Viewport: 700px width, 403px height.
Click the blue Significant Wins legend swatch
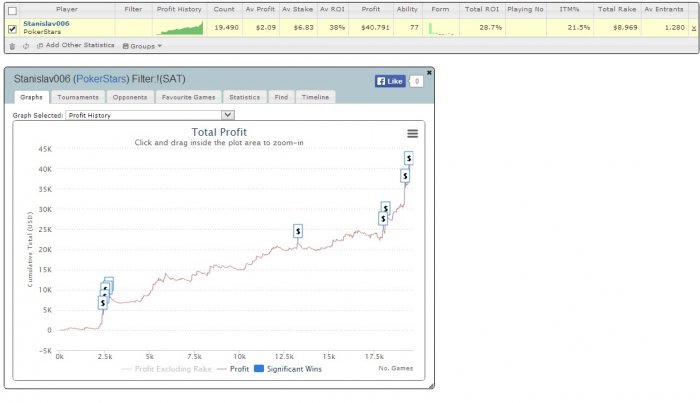[258, 369]
